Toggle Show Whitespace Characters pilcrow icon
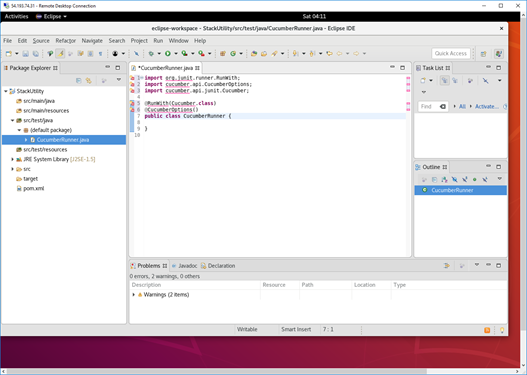527x375 pixels. click(100, 53)
